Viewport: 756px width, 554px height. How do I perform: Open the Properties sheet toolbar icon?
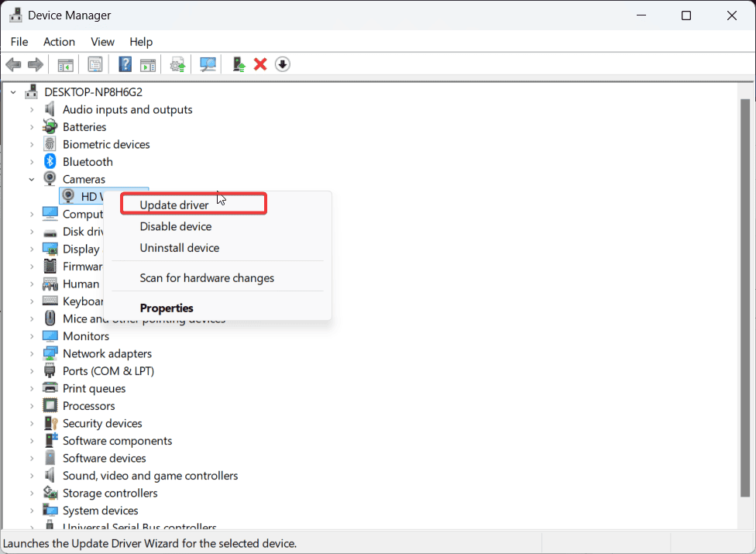pos(95,64)
